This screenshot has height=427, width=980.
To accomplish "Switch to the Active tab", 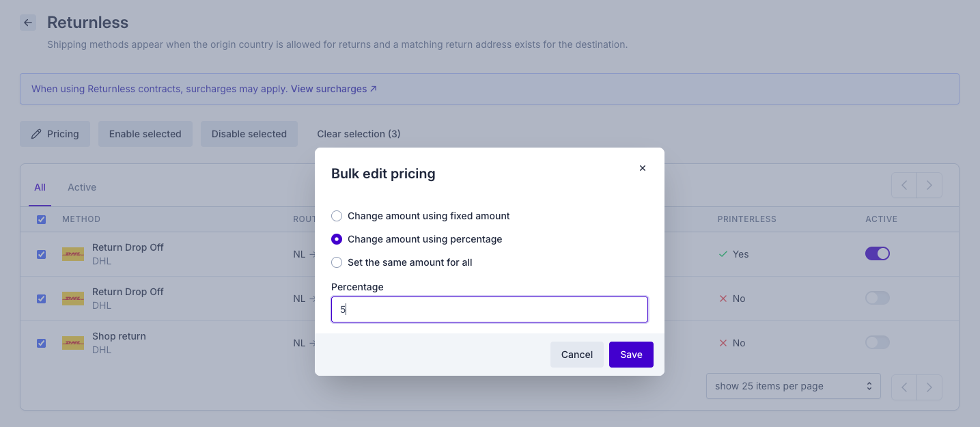I will (82, 187).
